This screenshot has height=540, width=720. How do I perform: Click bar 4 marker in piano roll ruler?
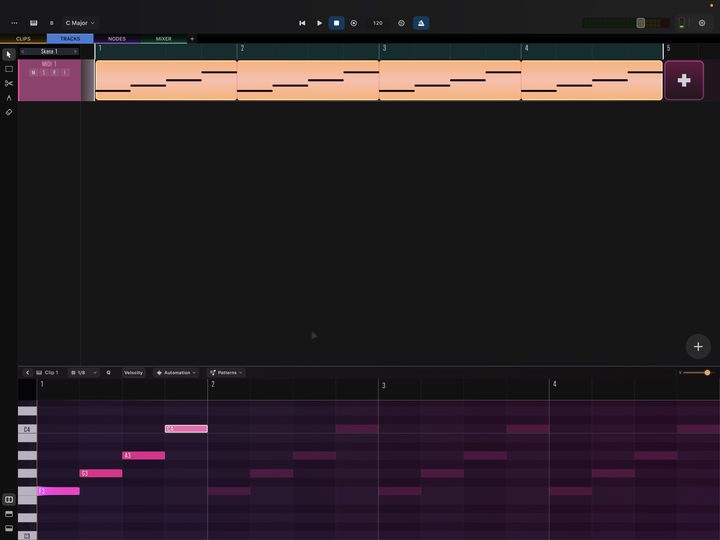click(554, 384)
